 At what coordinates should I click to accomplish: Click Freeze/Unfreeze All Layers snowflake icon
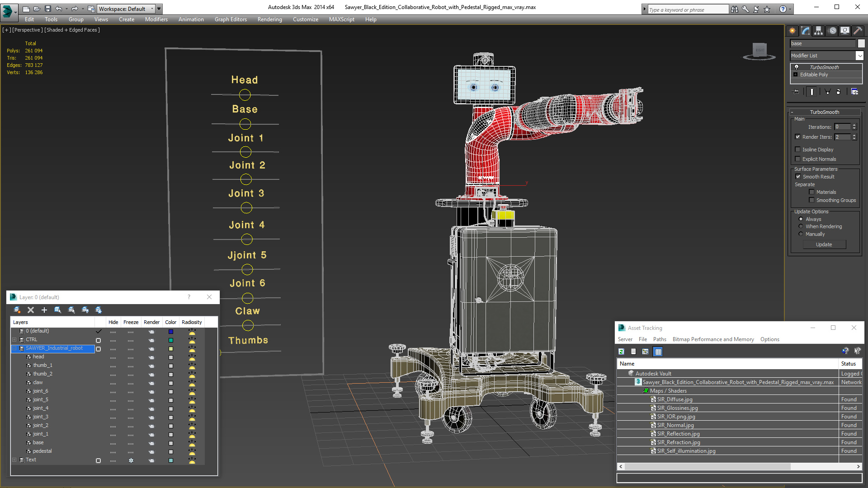pyautogui.click(x=99, y=310)
